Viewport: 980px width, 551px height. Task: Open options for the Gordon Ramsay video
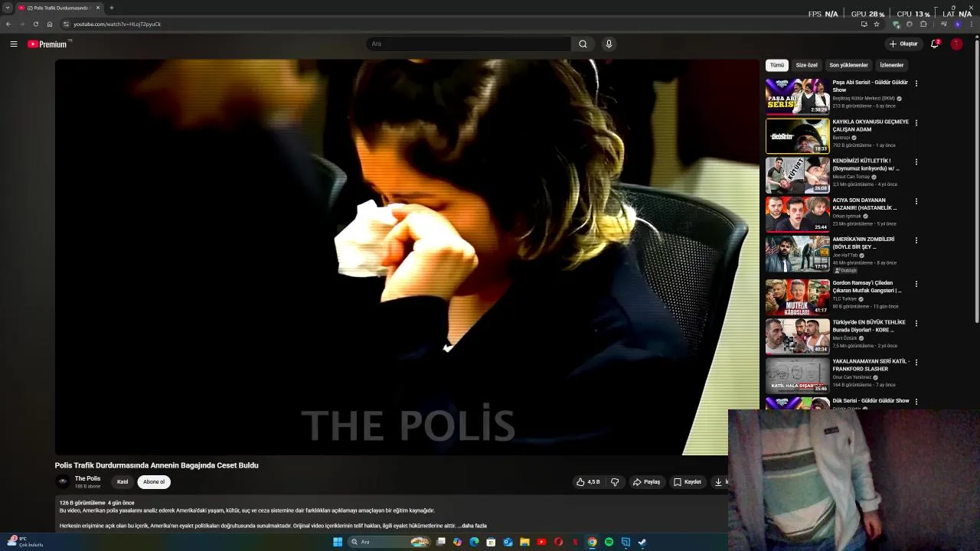point(916,284)
